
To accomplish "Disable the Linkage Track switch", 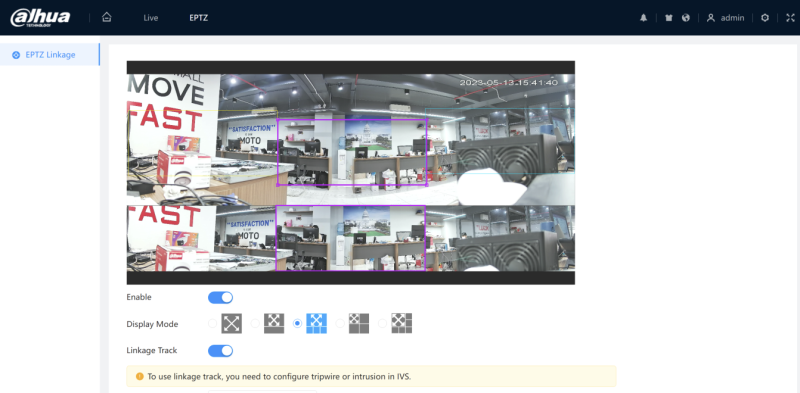I will 220,351.
